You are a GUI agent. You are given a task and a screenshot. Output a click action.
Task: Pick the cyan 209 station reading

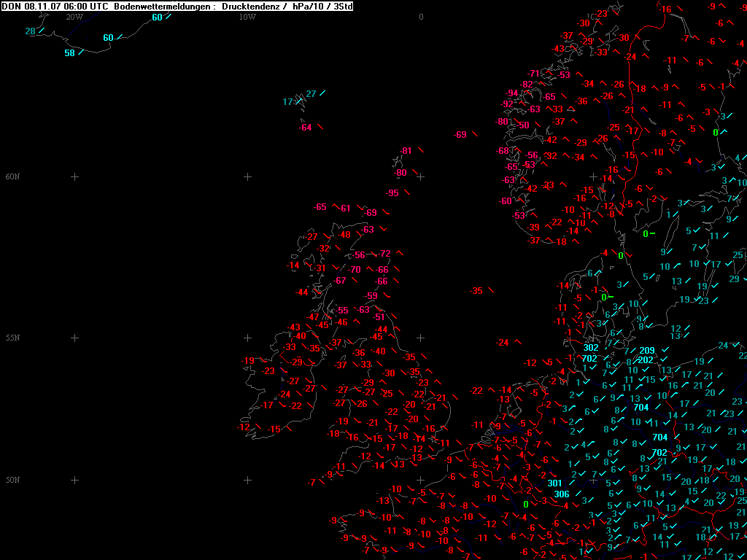646,351
